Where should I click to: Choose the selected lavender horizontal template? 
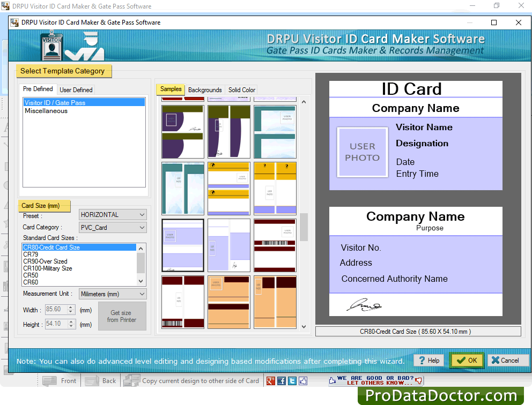(183, 245)
